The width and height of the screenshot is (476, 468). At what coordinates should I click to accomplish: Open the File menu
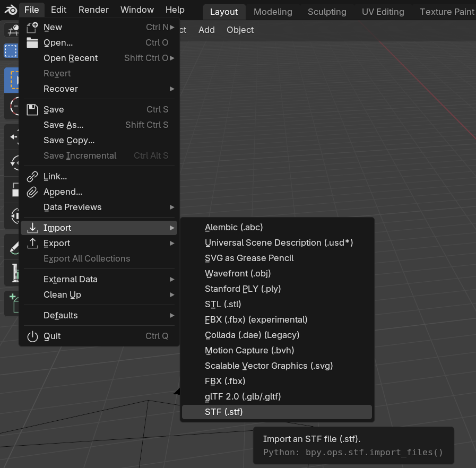[31, 10]
